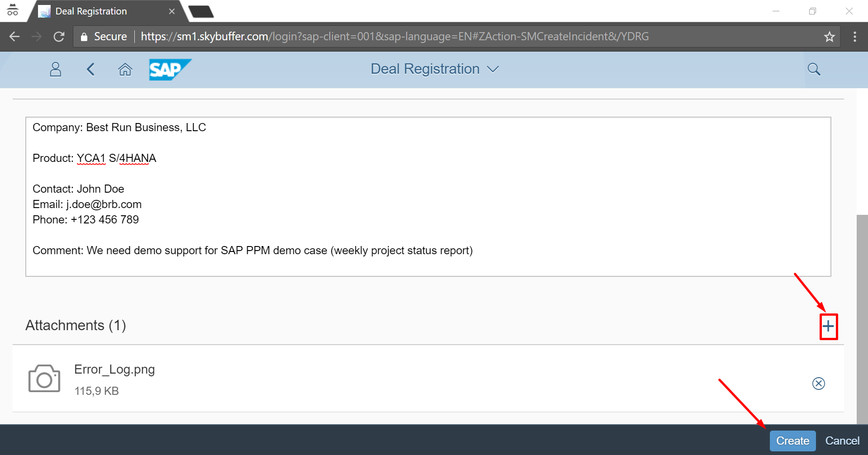The width and height of the screenshot is (868, 455).
Task: Open the Error_Log.png attachment link
Action: tap(114, 370)
